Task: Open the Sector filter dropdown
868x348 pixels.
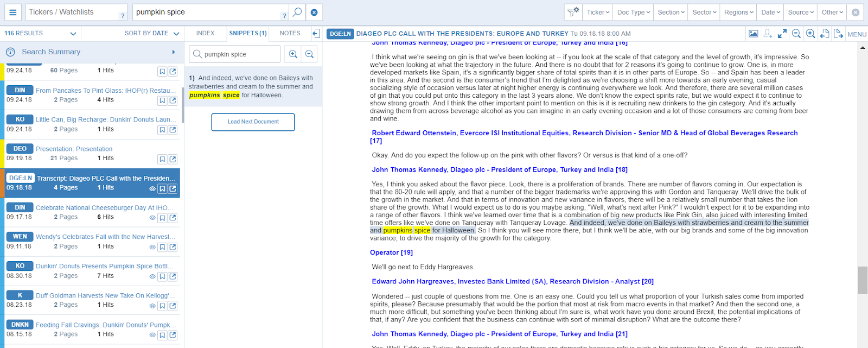Action: point(704,12)
